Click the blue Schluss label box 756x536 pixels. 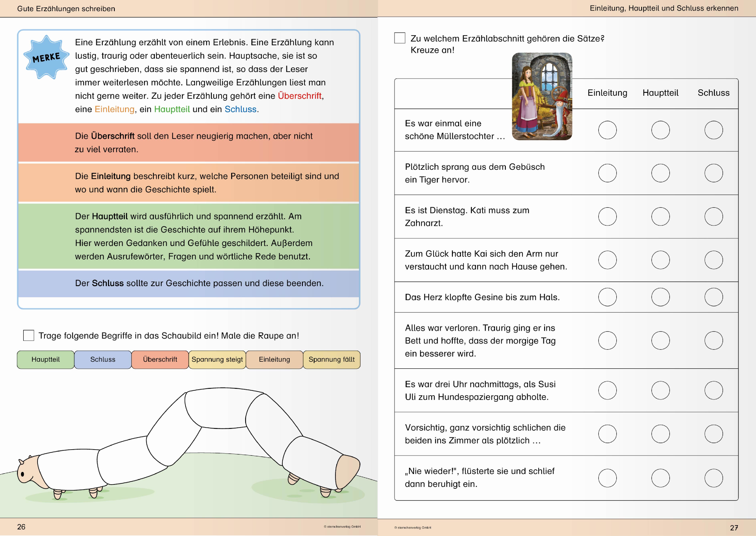[103, 359]
